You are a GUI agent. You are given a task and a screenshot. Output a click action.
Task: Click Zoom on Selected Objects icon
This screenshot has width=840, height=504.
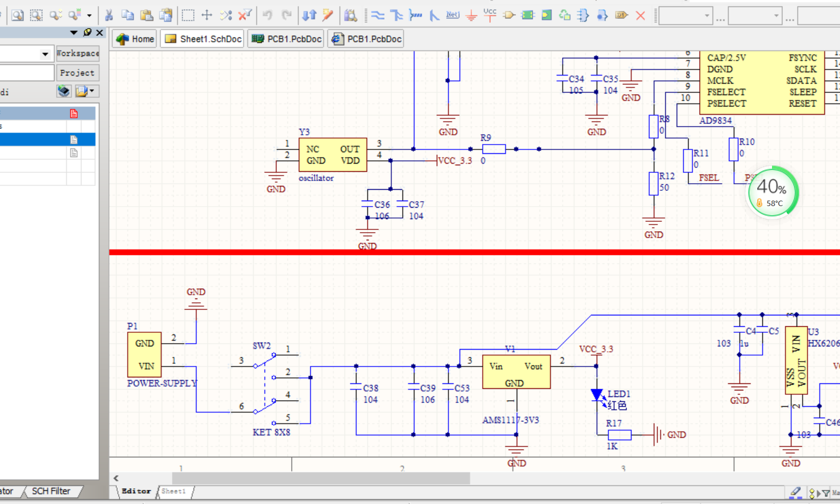tap(55, 15)
